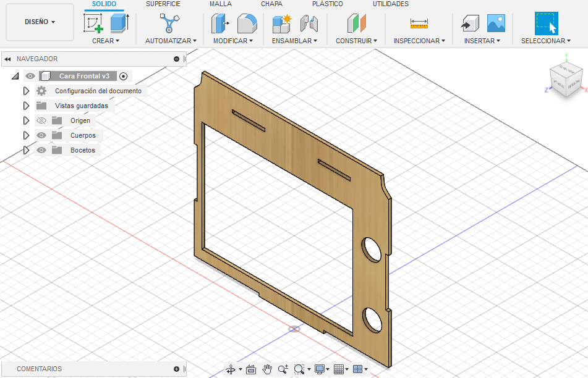Open the Construir dropdown menu
588x378 pixels.
(356, 41)
